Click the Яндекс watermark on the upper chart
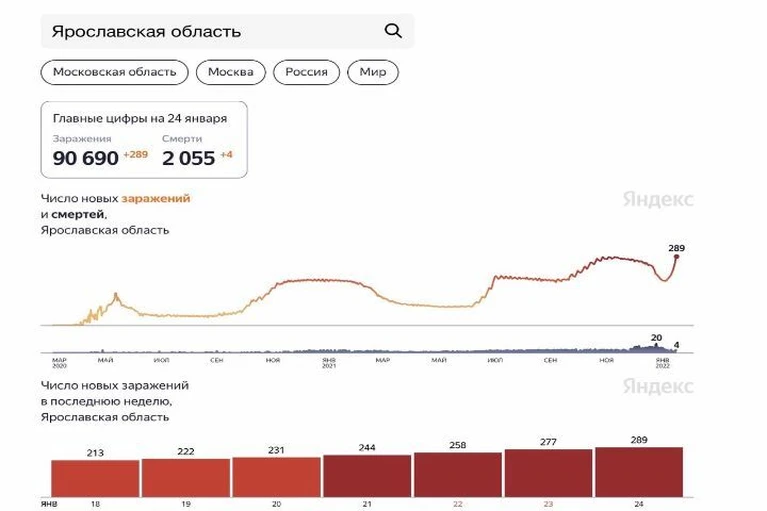The image size is (767, 511). click(x=658, y=200)
